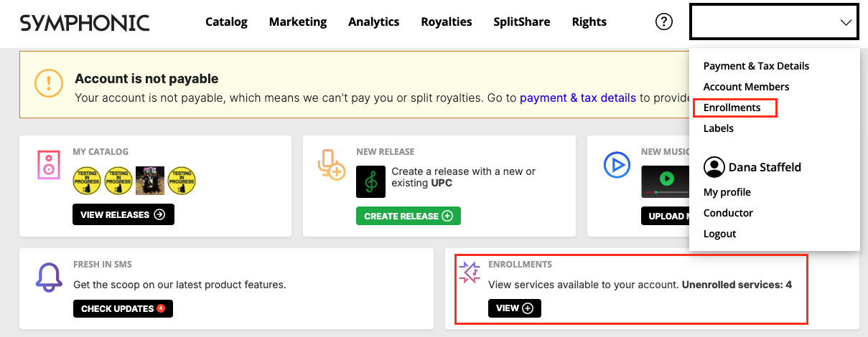Open the Analytics menu
The height and width of the screenshot is (337, 868).
(373, 22)
